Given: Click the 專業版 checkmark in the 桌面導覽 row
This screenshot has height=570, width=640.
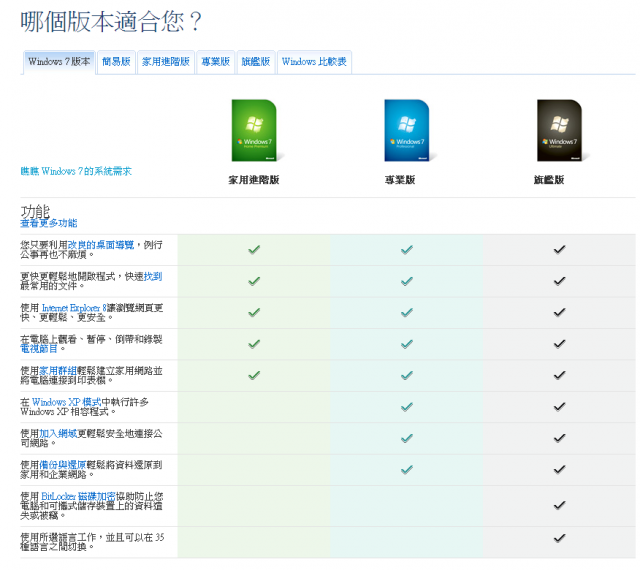Looking at the screenshot, I should [x=407, y=249].
